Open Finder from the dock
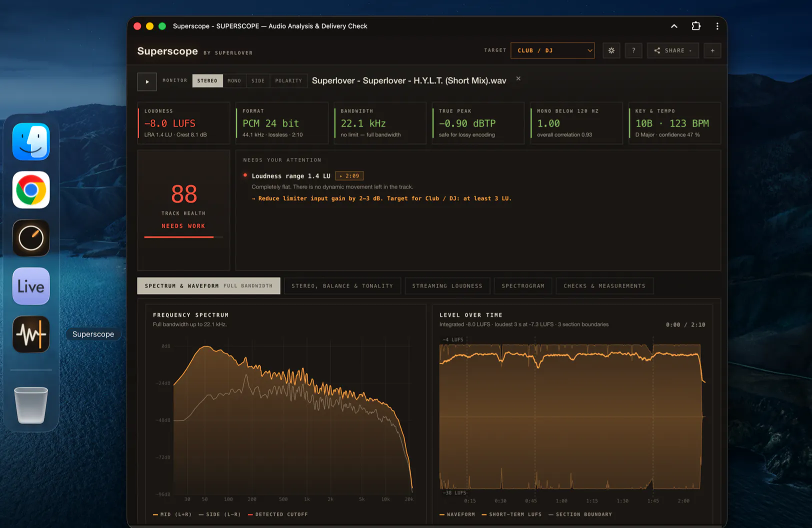The image size is (812, 528). (31, 142)
